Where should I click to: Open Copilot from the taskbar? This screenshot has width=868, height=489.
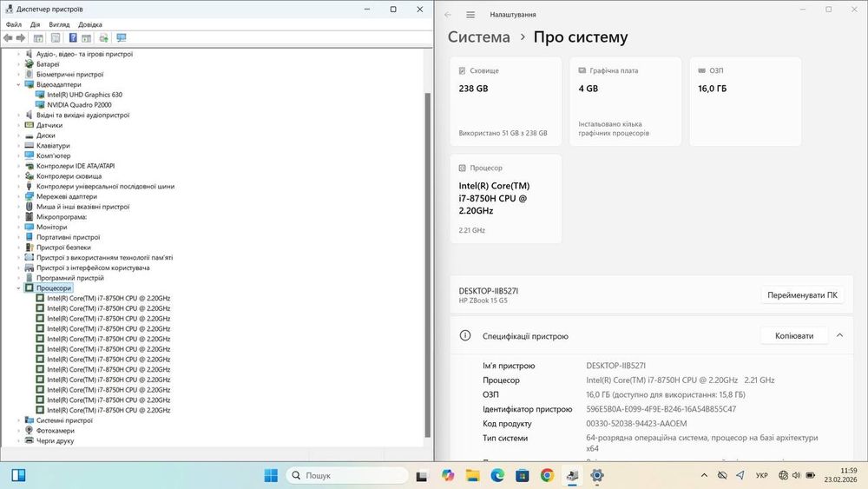click(x=447, y=475)
